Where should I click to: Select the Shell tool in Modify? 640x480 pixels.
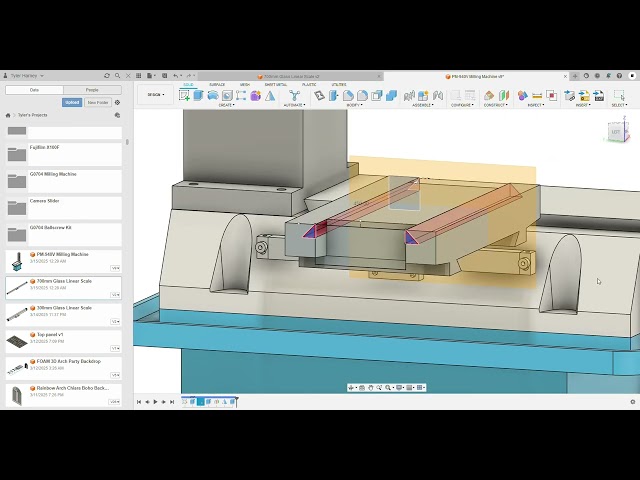pyautogui.click(x=377, y=96)
